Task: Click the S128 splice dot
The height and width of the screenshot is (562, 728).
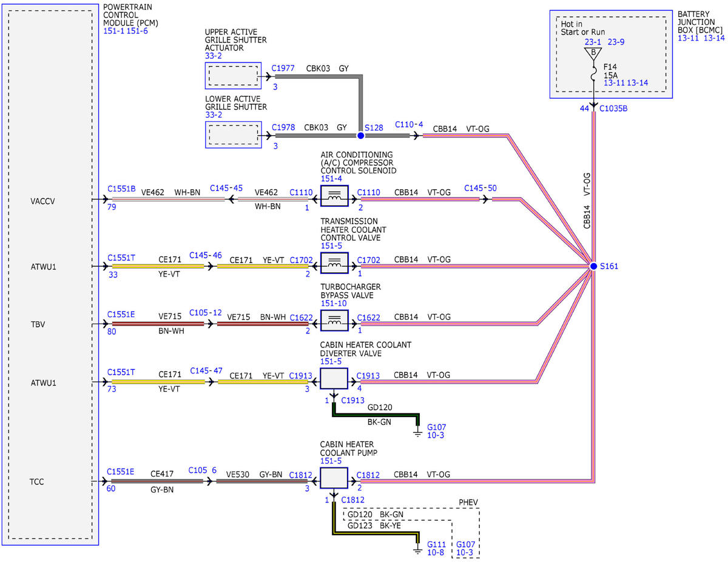Action: coord(360,136)
